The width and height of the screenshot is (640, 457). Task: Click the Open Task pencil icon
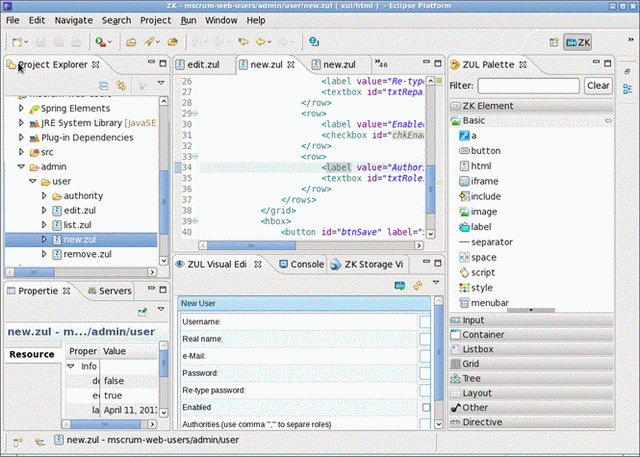149,42
